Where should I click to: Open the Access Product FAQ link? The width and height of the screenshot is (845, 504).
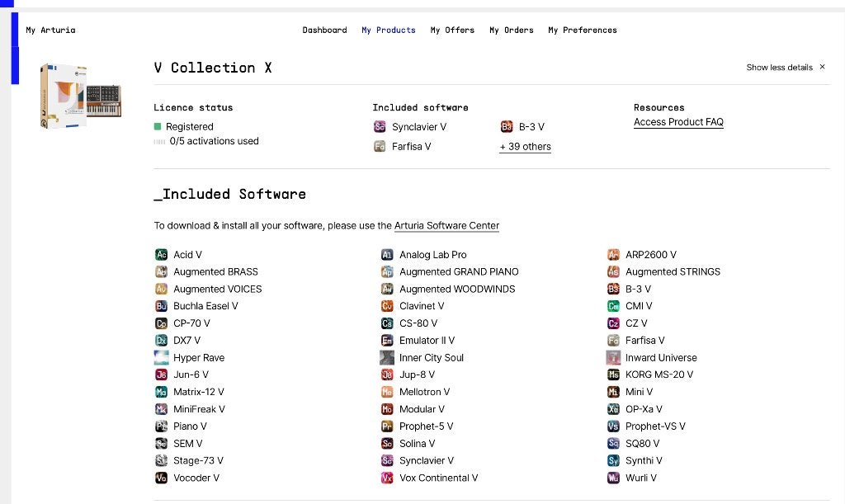[x=678, y=122]
